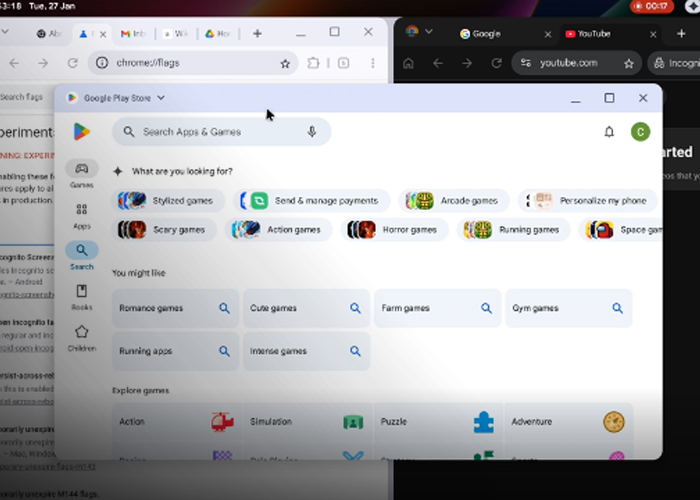
Task: Select Send & manage payments chip
Action: pos(312,201)
